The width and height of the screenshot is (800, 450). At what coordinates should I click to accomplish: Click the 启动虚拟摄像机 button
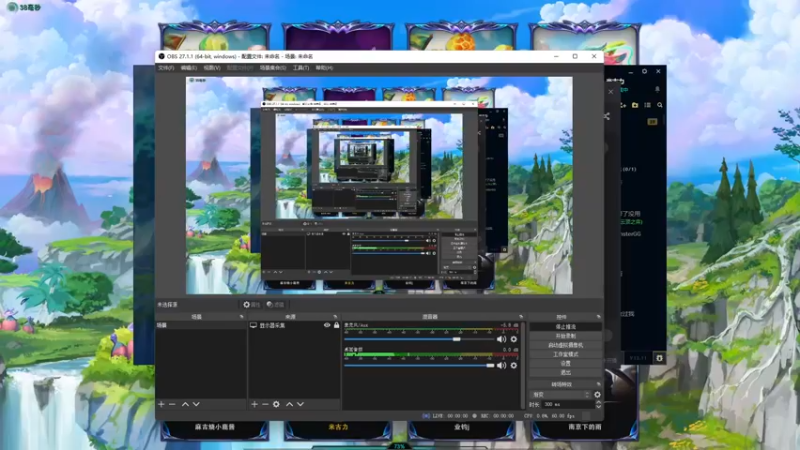[565, 345]
